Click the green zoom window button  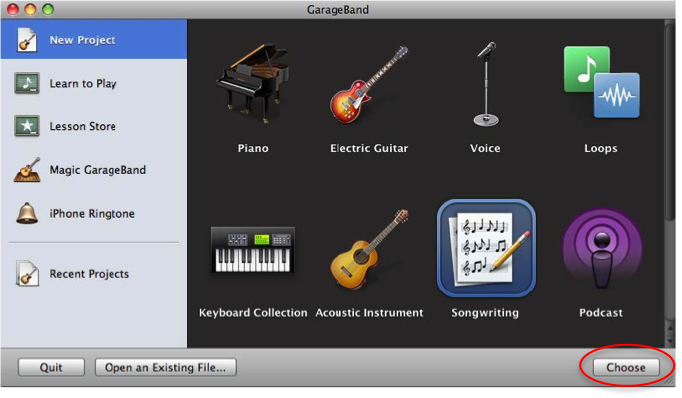coord(48,9)
